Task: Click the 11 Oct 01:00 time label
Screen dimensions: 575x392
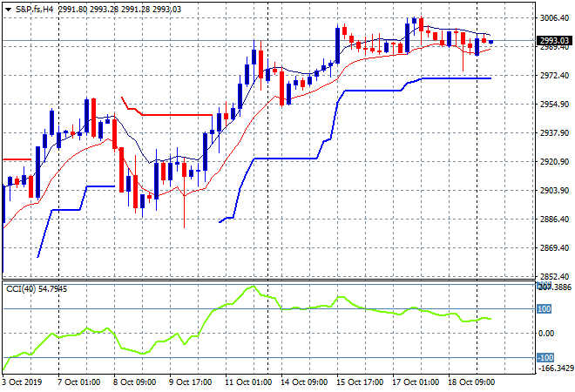Action: coord(248,382)
